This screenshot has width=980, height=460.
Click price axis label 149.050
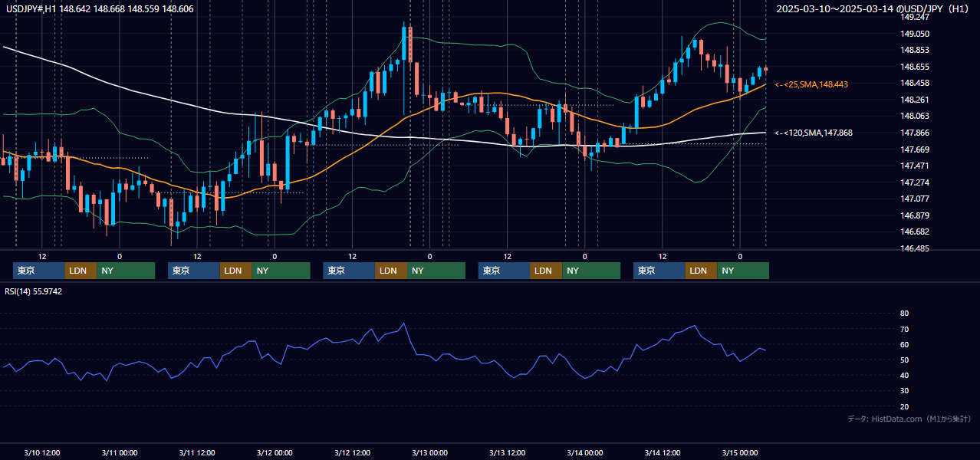[x=915, y=34]
